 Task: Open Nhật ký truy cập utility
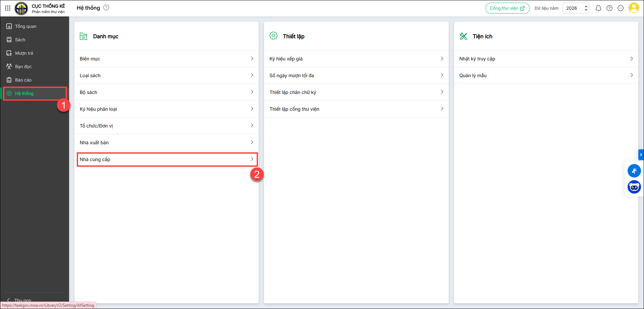[x=546, y=59]
